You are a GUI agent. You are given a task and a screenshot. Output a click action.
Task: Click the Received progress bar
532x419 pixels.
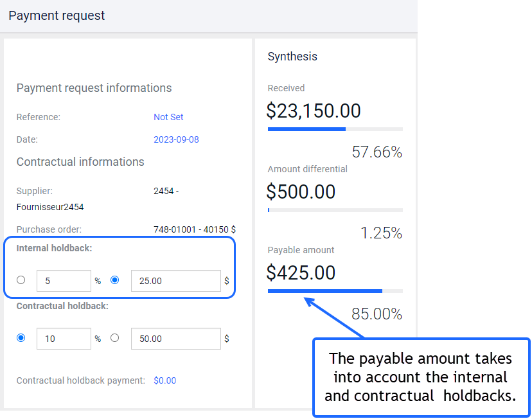coord(335,129)
